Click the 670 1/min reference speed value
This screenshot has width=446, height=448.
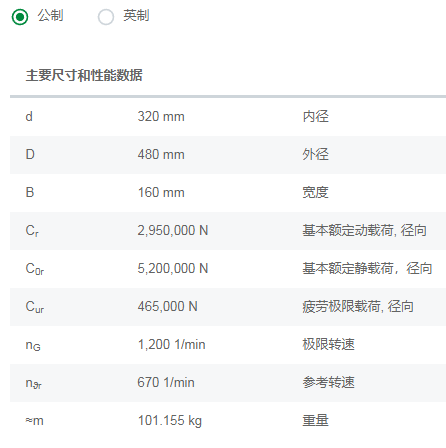[166, 383]
